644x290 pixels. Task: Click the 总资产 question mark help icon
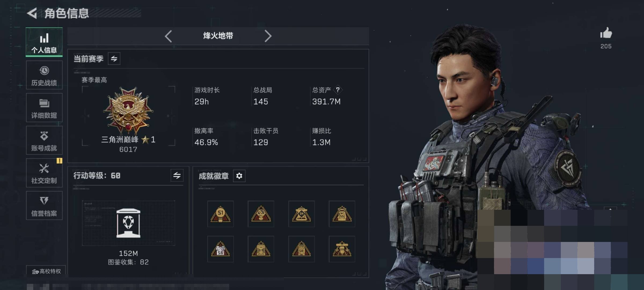tap(338, 90)
